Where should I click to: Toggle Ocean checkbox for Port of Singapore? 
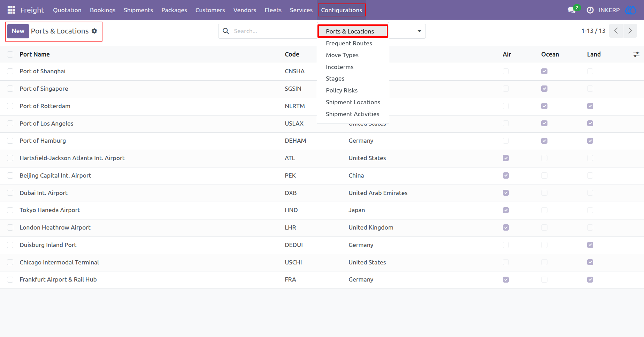544,89
